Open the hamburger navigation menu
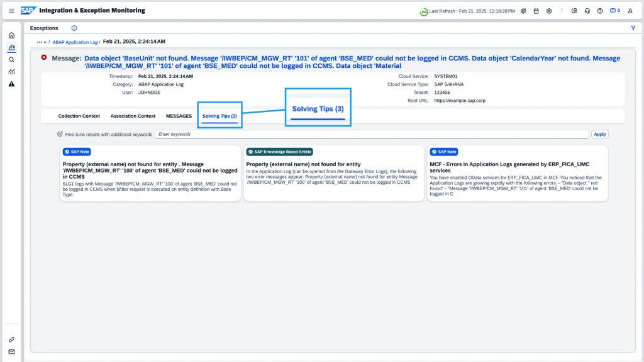The width and height of the screenshot is (644, 362). tap(11, 11)
